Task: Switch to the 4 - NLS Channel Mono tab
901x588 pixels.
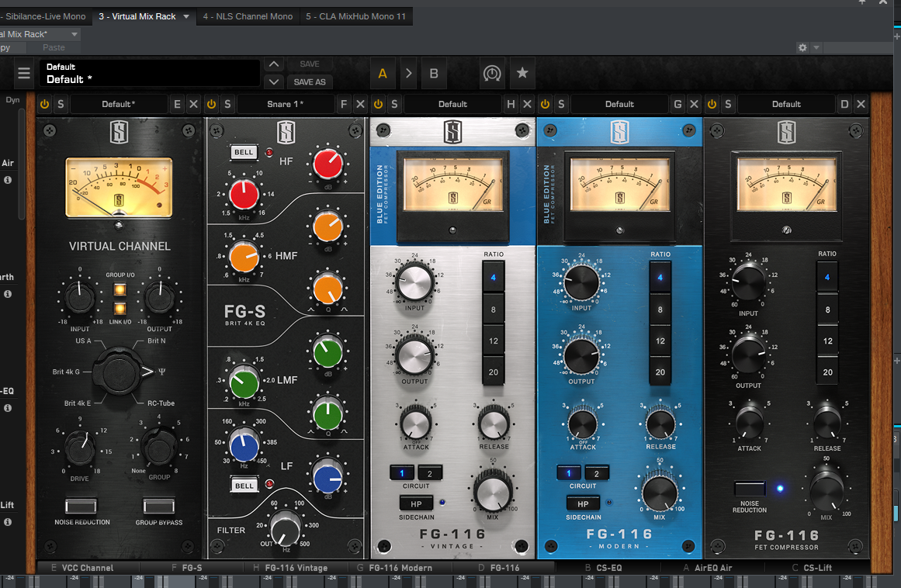Action: (248, 16)
